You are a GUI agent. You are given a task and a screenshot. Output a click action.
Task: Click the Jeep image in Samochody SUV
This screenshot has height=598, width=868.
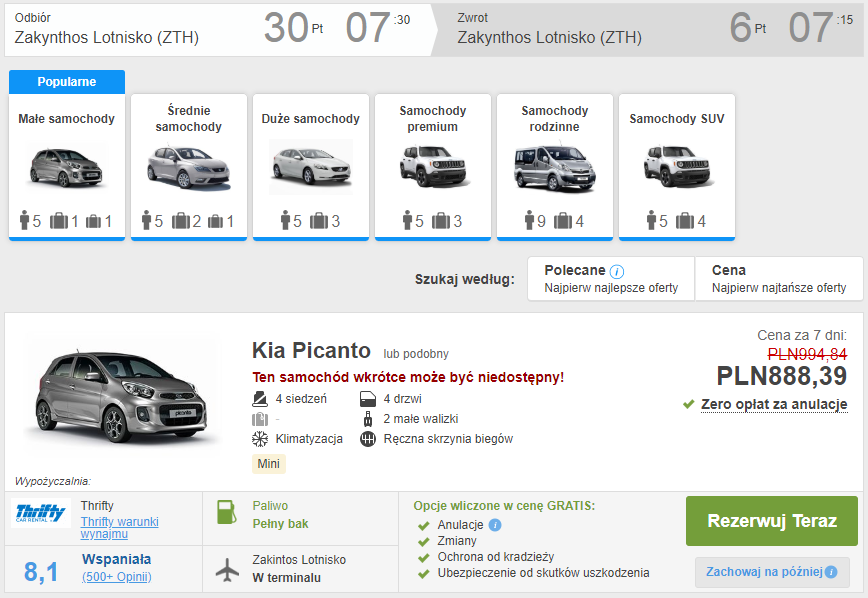point(677,166)
